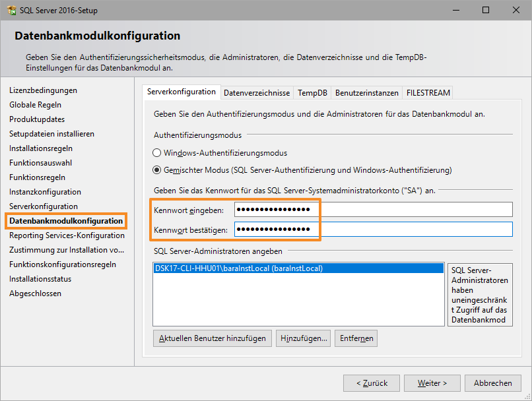The height and width of the screenshot is (401, 532).
Task: Cancel setup with Abbrechen button
Action: 492,383
